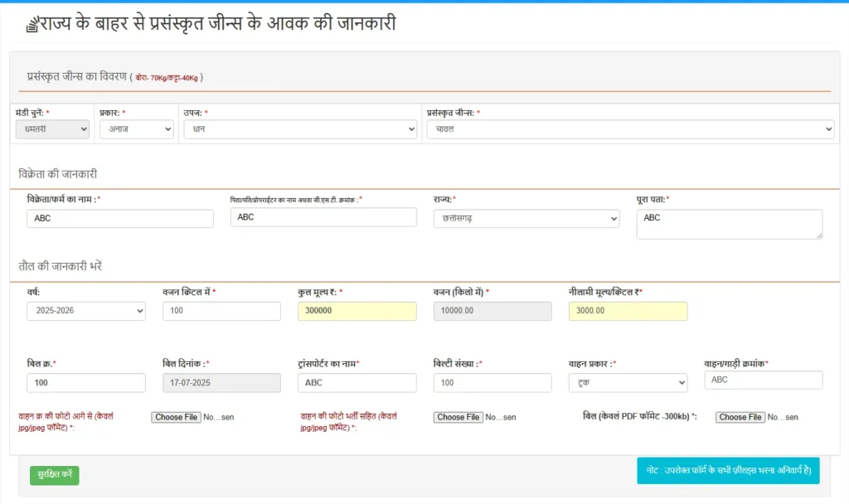
Task: Choose File for loaded vehicle photo
Action: tap(458, 418)
